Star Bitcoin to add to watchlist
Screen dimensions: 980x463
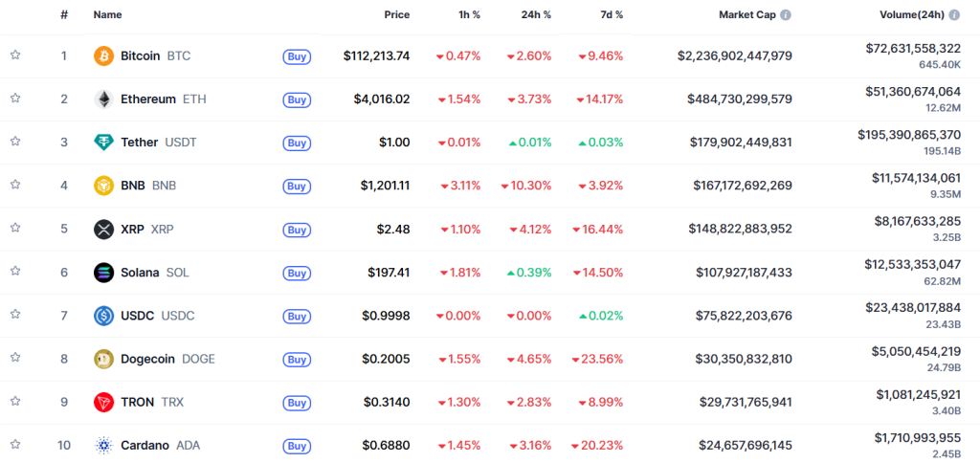click(x=15, y=55)
